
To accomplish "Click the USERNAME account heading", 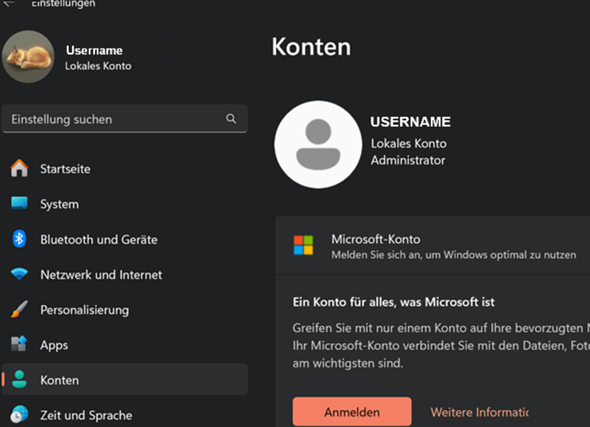I will click(x=410, y=122).
